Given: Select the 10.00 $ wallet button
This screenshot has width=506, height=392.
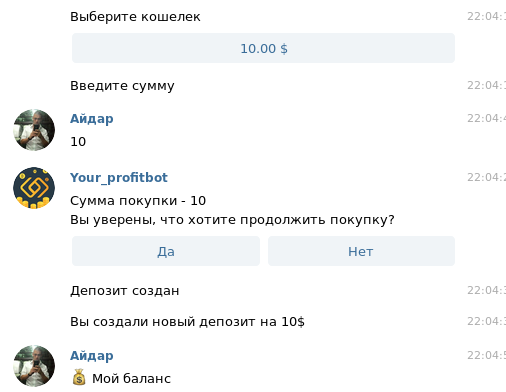Looking at the screenshot, I should [263, 48].
